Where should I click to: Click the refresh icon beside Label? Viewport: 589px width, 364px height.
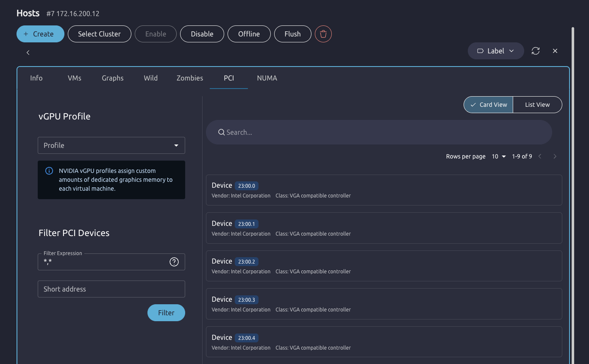pyautogui.click(x=536, y=51)
